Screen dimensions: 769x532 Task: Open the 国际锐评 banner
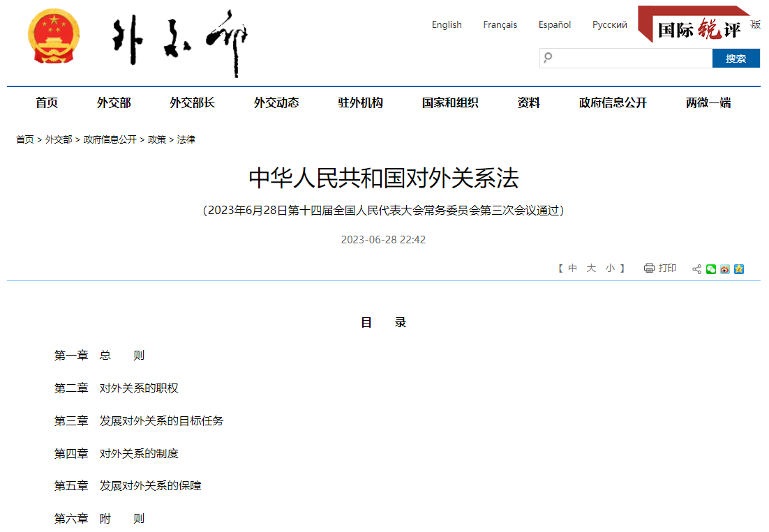pos(699,29)
